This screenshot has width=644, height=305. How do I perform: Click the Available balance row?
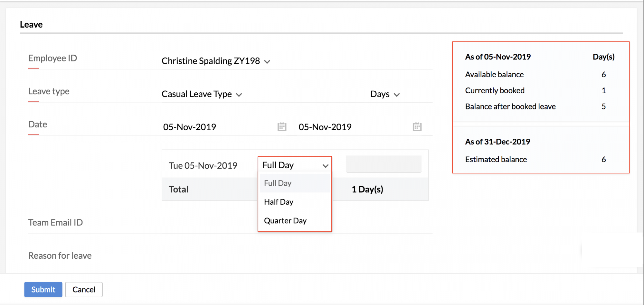point(535,74)
